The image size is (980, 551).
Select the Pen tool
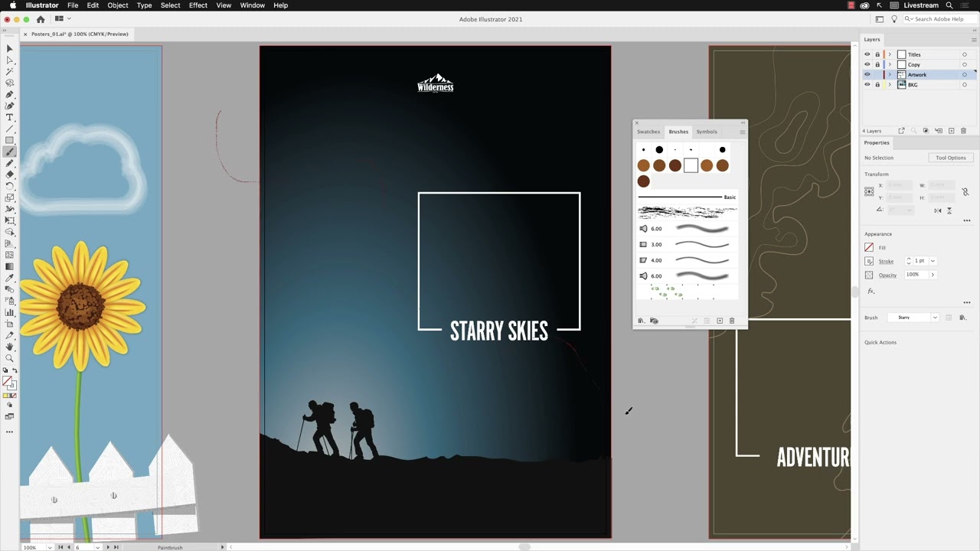pos(9,94)
